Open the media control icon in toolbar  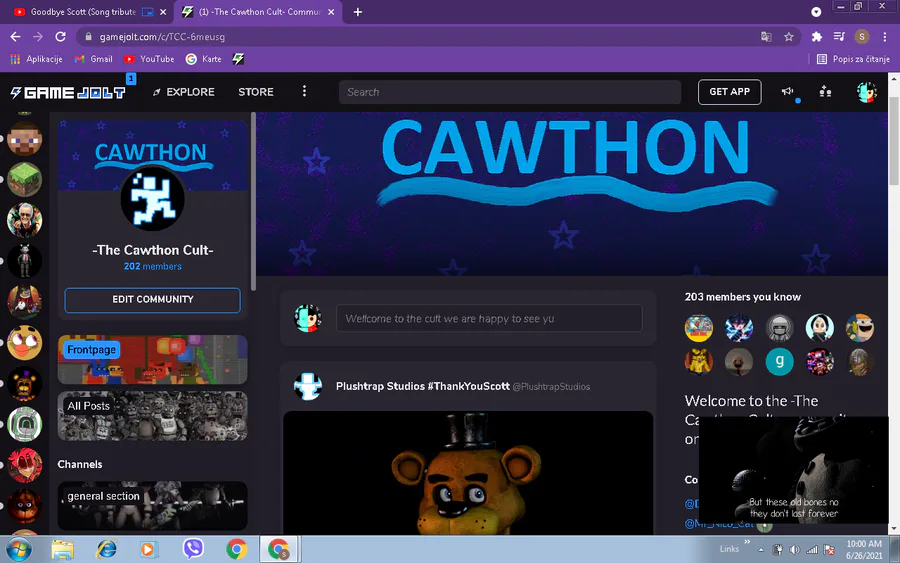(x=839, y=37)
